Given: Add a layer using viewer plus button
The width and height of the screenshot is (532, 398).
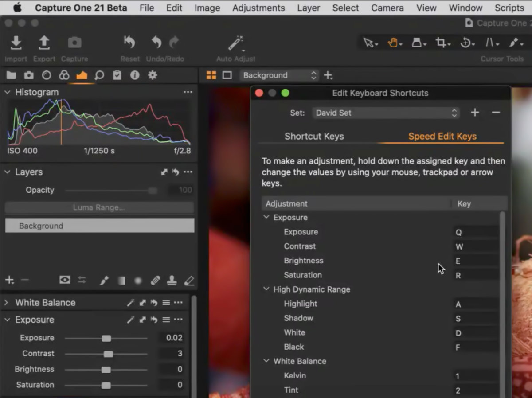Looking at the screenshot, I should coord(328,75).
